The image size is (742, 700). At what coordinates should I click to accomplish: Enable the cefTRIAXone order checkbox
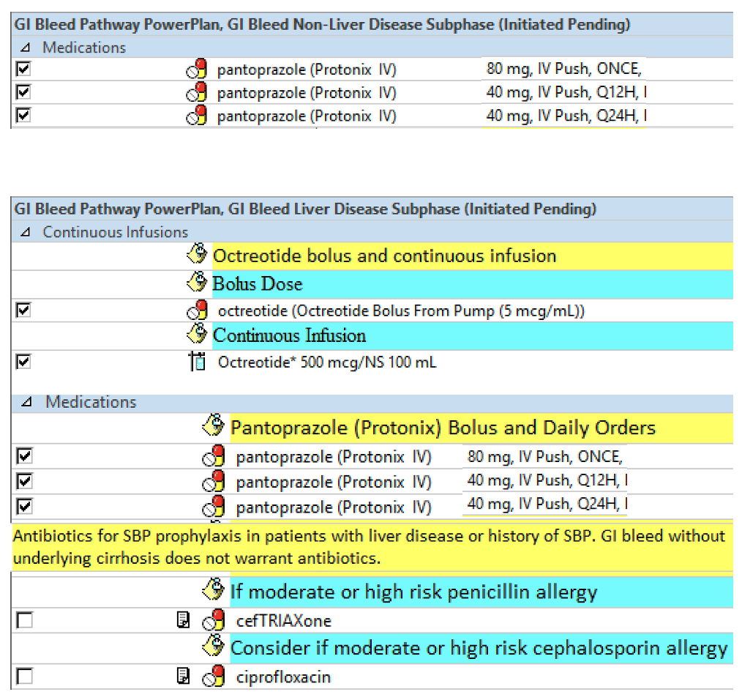pos(24,621)
